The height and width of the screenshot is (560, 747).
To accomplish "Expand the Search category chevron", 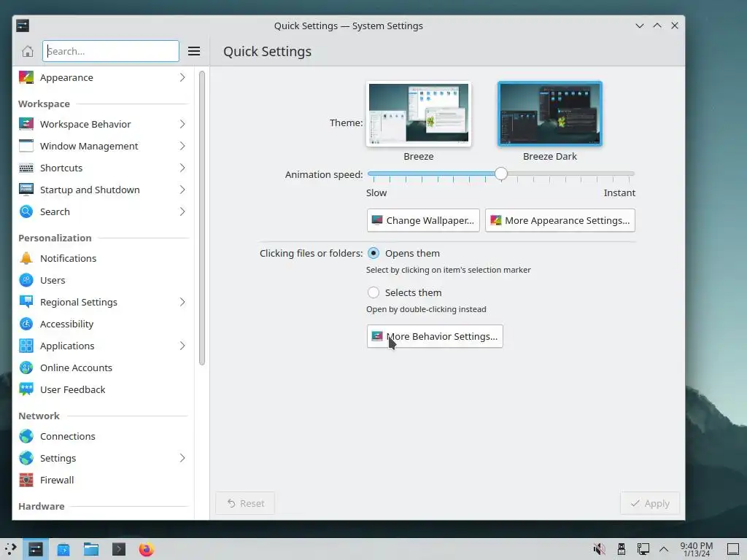I will [x=182, y=211].
